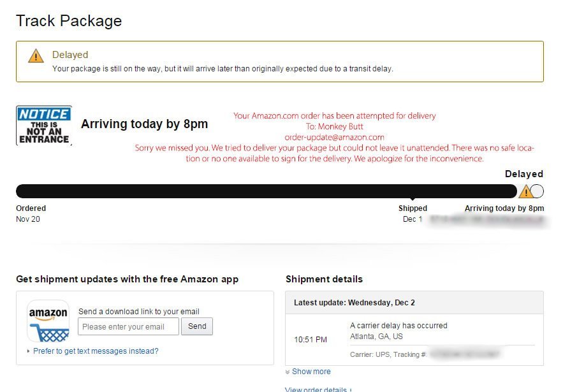Click the 'Delayed' title in the yellow banner

[x=70, y=55]
